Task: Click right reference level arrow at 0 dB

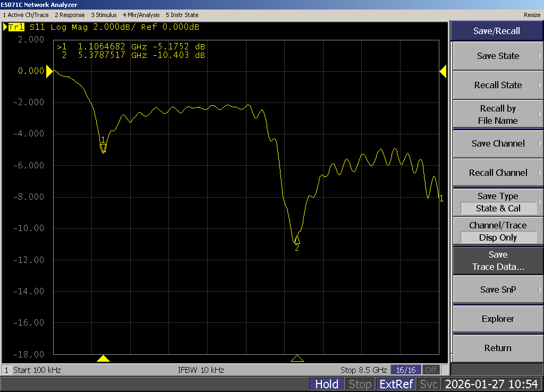Action: (x=443, y=71)
